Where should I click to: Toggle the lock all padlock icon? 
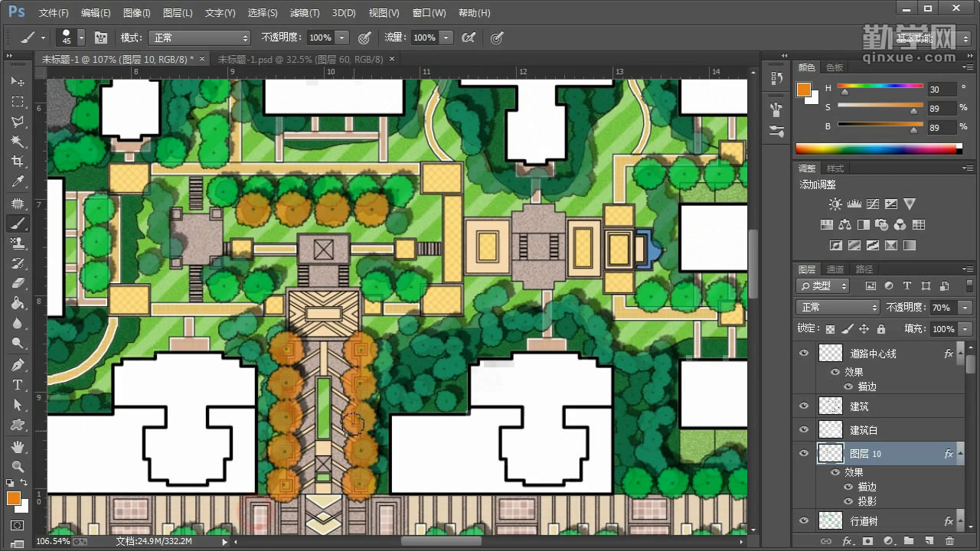coord(881,329)
